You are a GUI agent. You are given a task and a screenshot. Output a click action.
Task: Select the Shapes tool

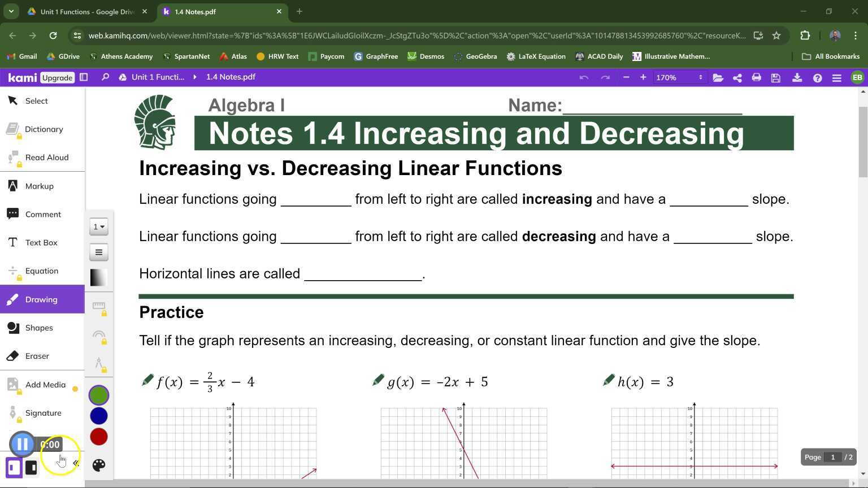pyautogui.click(x=39, y=328)
